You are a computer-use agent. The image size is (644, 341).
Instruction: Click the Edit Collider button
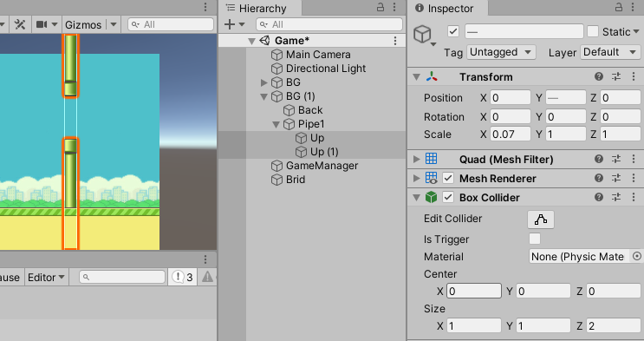[x=541, y=220]
